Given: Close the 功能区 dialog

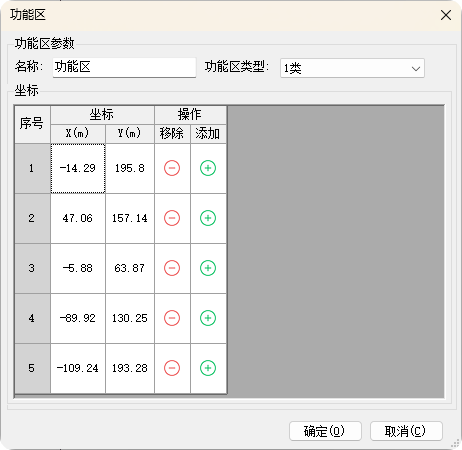Looking at the screenshot, I should coord(446,15).
